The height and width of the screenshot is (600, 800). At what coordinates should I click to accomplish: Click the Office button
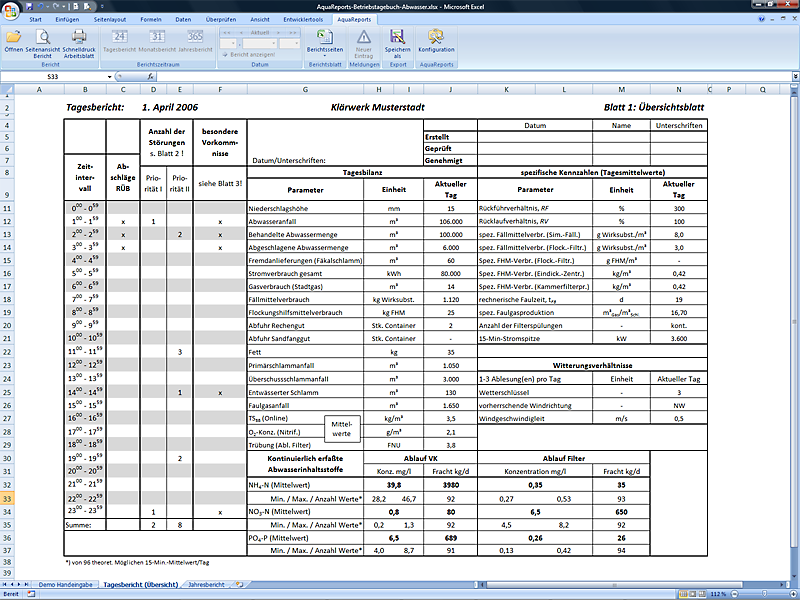[x=10, y=10]
